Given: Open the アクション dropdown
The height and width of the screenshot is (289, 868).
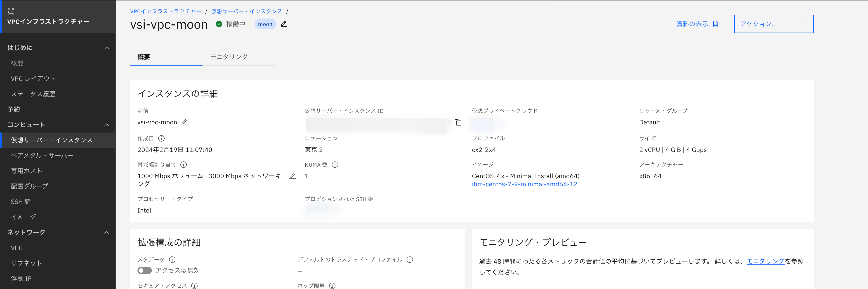Looking at the screenshot, I should click(x=774, y=24).
